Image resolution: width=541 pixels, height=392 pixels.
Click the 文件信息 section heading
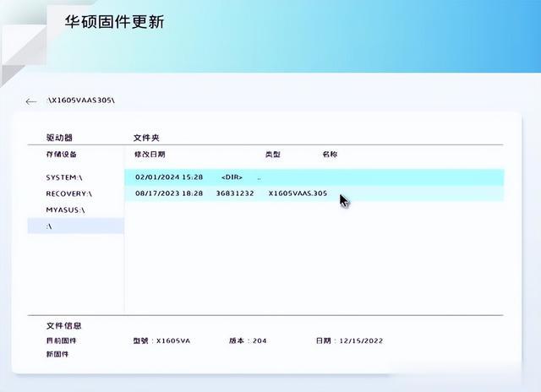point(64,326)
